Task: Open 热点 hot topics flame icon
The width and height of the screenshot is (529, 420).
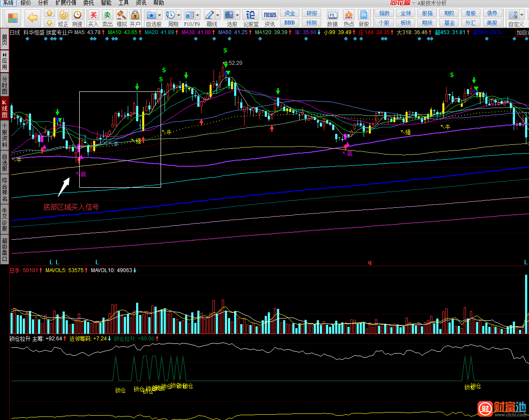Action: [x=349, y=18]
